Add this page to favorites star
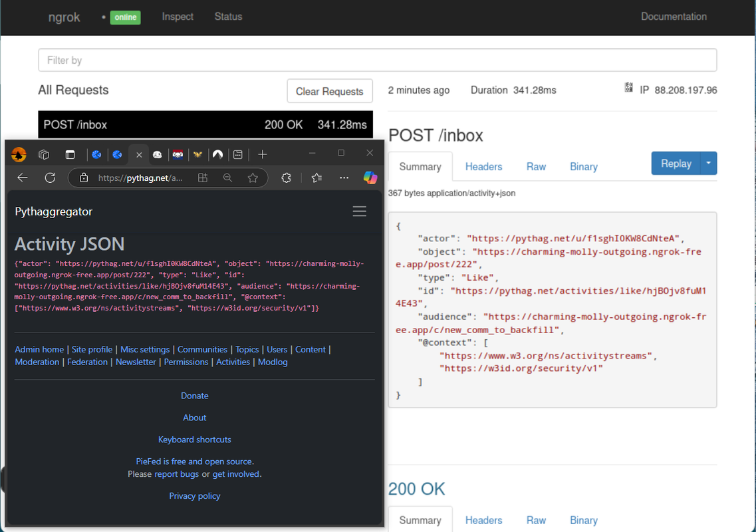 coord(253,178)
